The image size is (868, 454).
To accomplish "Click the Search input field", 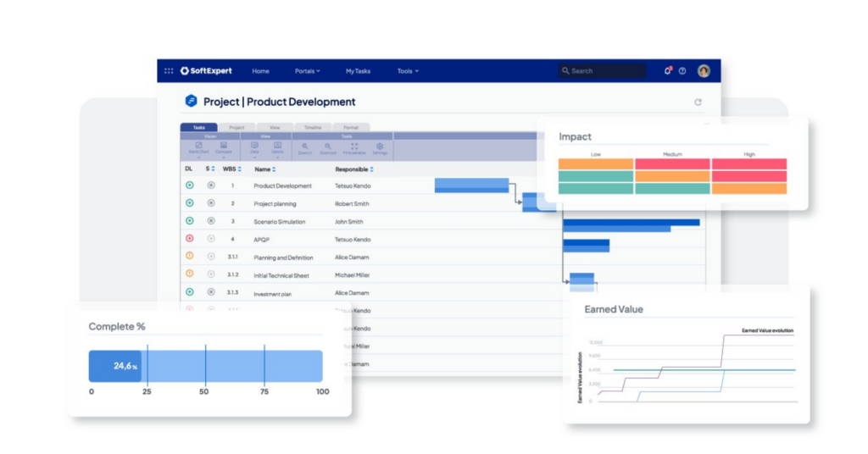I will pyautogui.click(x=604, y=71).
